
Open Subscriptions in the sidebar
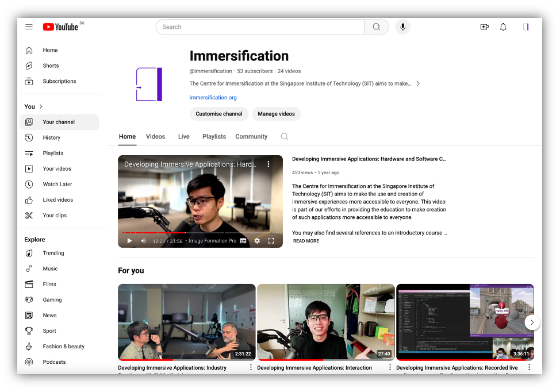(59, 81)
